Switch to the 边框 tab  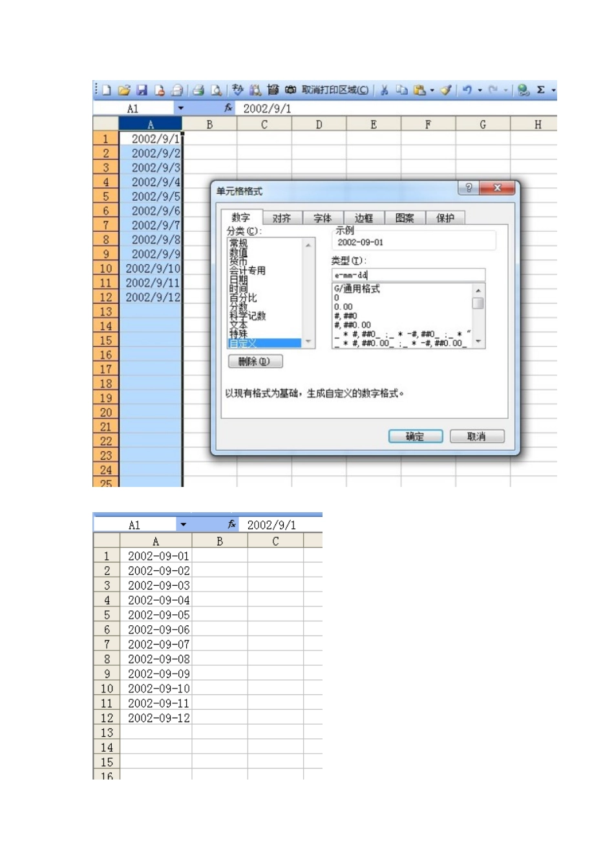(363, 218)
